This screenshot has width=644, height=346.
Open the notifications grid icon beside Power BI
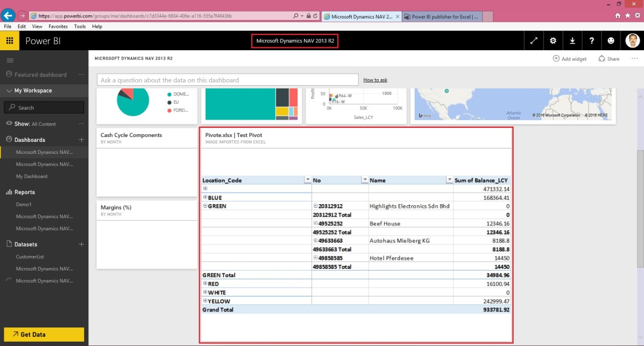9,40
